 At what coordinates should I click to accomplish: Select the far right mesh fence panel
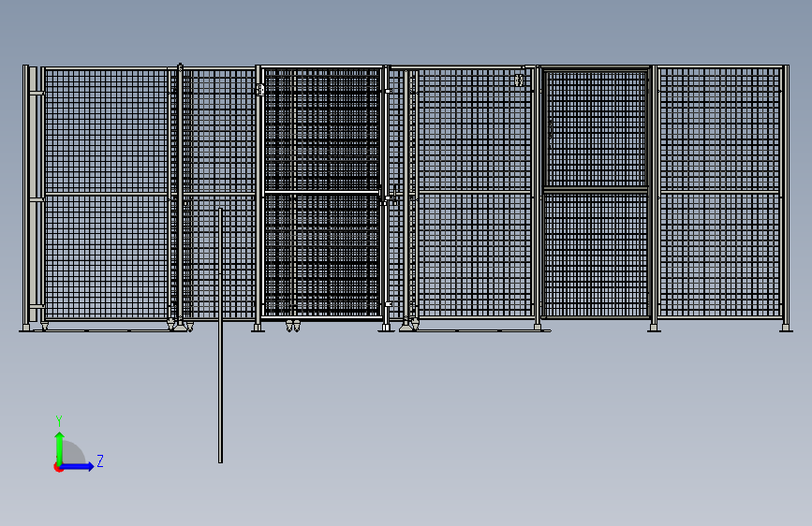pyautogui.click(x=720, y=192)
